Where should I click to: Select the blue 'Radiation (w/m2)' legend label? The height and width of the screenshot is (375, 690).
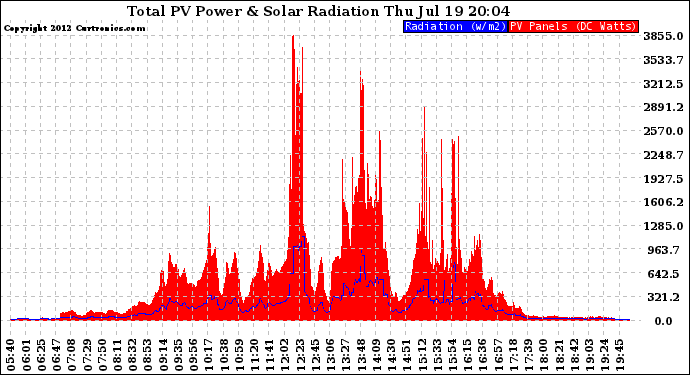click(455, 26)
